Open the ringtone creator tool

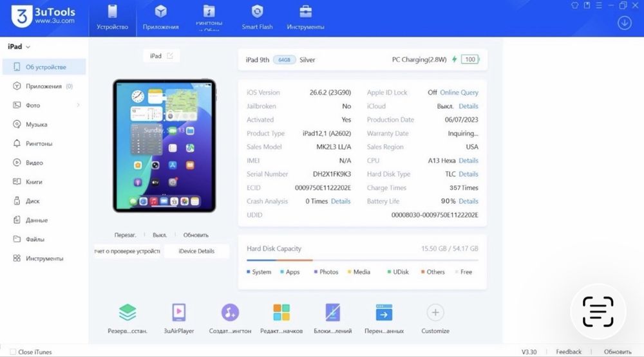tap(230, 318)
